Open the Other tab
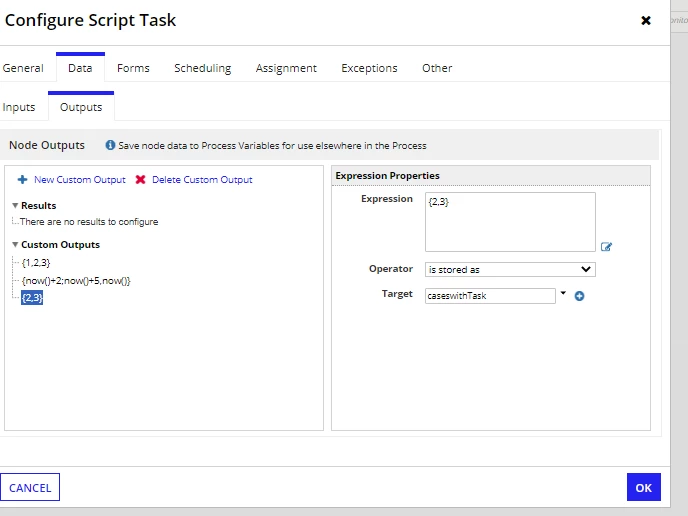Viewport: 688px width, 516px height. 437,68
